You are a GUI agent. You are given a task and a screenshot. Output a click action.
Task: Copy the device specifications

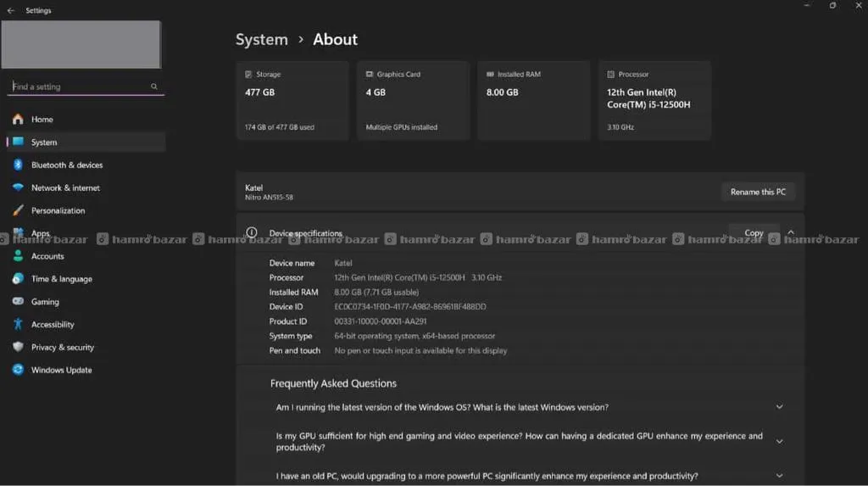pos(754,232)
